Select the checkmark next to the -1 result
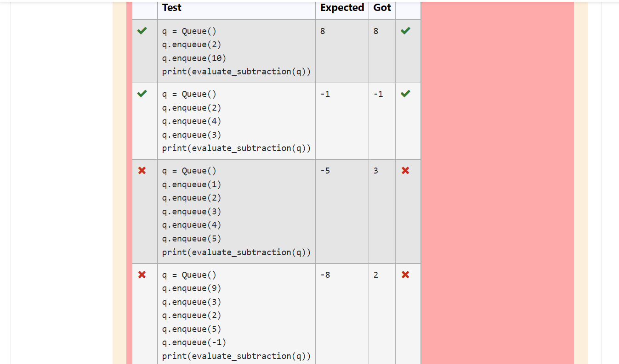 [405, 94]
